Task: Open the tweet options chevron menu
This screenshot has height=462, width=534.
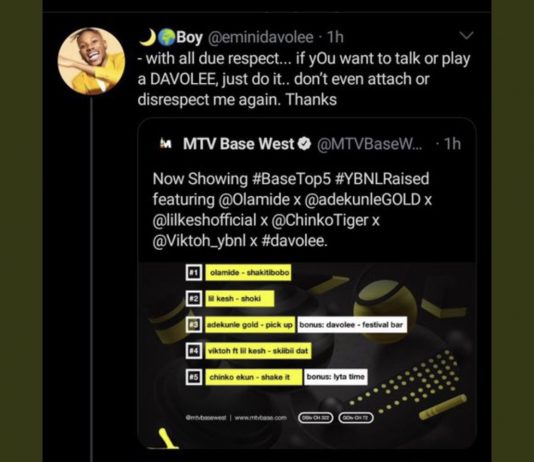Action: coord(466,35)
